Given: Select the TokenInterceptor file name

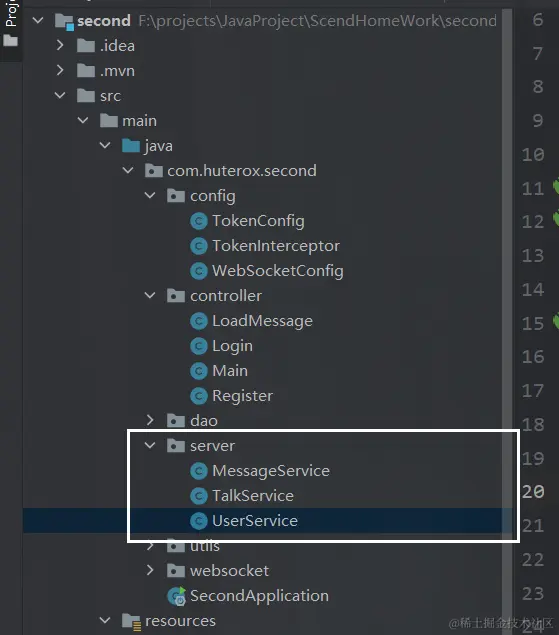Looking at the screenshot, I should point(276,246).
